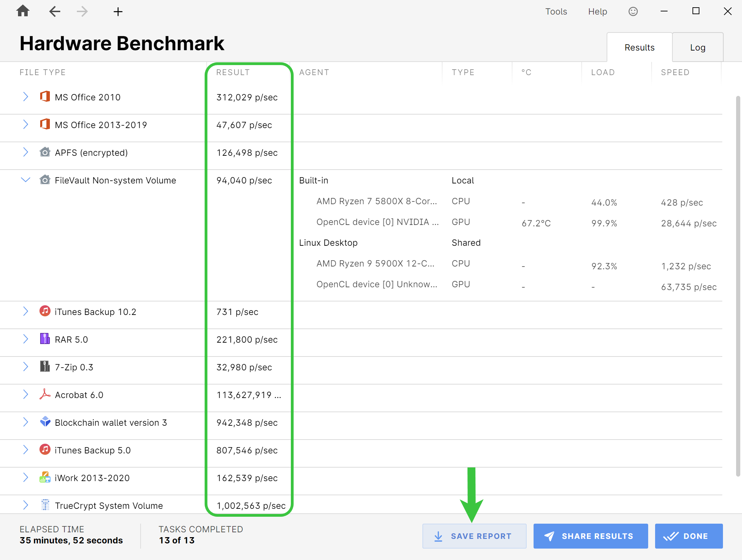Click the 312,029 p/sec result value
Screen dimensions: 742x560
click(x=247, y=97)
